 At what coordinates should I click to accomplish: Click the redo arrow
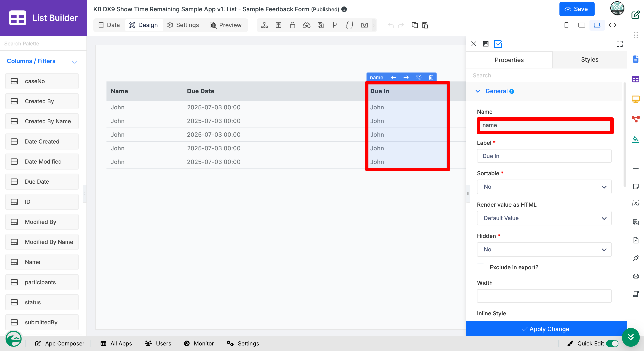coord(401,25)
